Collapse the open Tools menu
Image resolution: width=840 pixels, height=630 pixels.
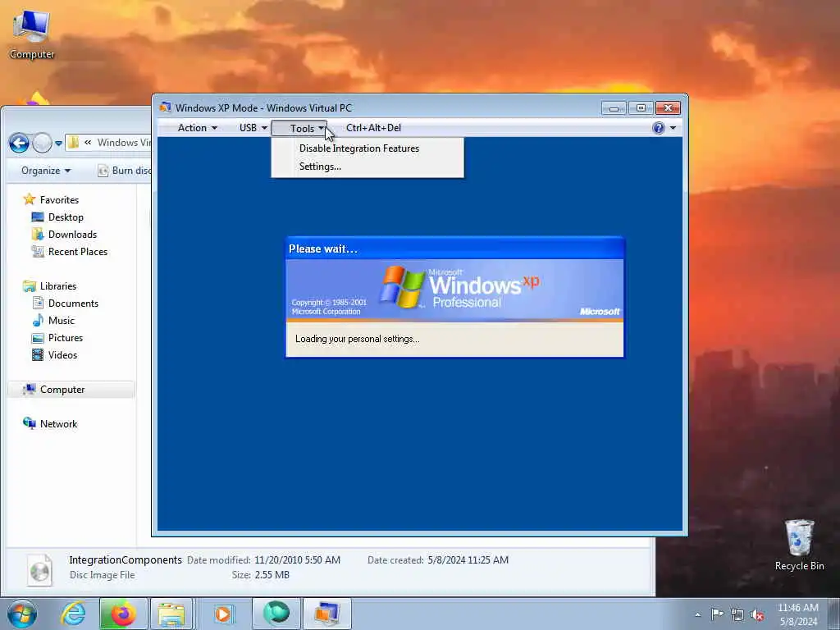pos(299,129)
